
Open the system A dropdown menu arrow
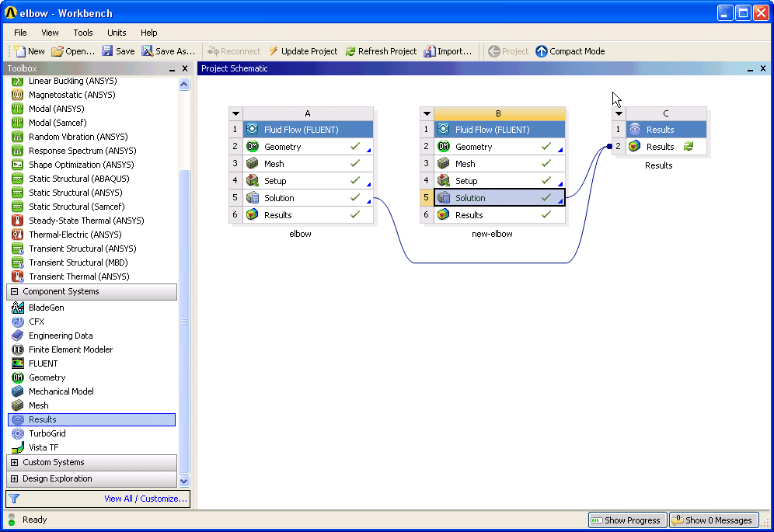pyautogui.click(x=236, y=113)
